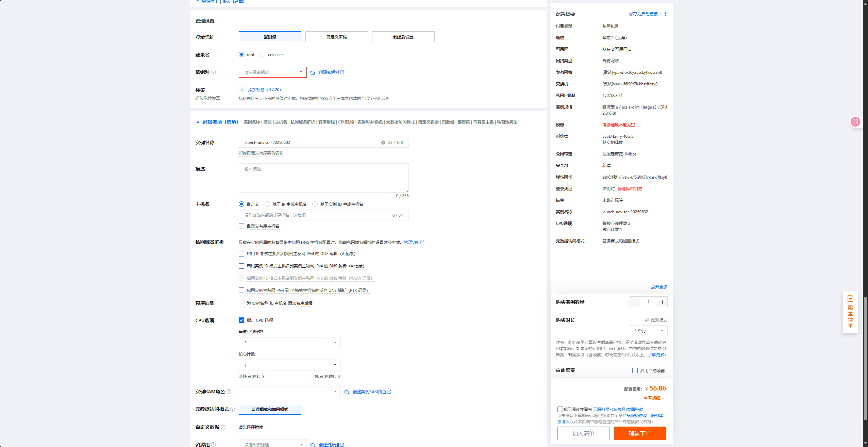Open the 购买时长 1个月 dropdown
Screen dimensions: 868x447
[x=648, y=331]
